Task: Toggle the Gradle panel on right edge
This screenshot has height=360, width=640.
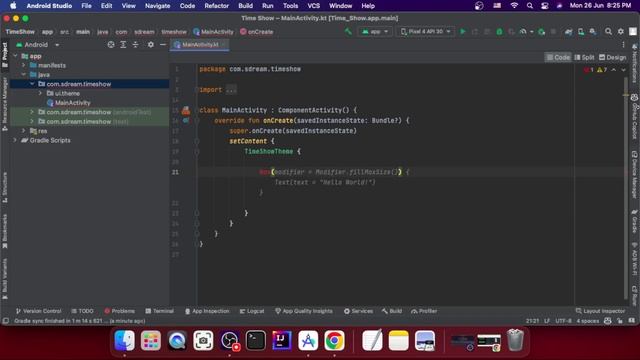Action: click(635, 222)
